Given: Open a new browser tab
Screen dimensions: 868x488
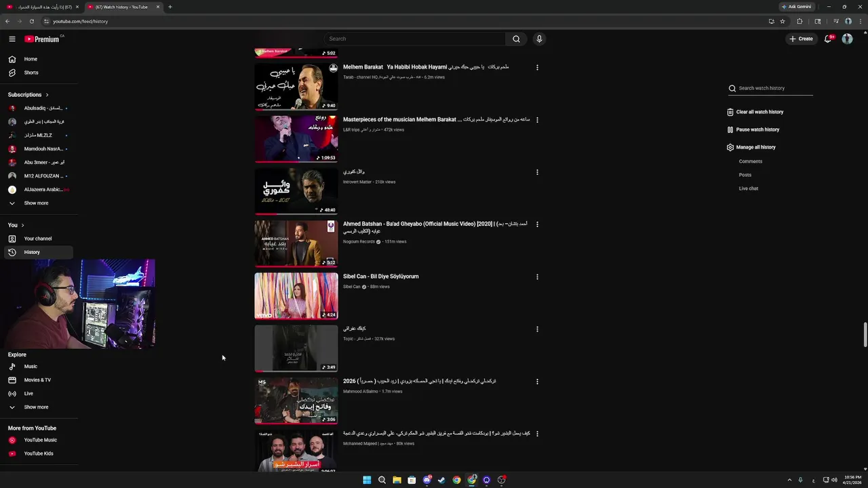Looking at the screenshot, I should [170, 7].
